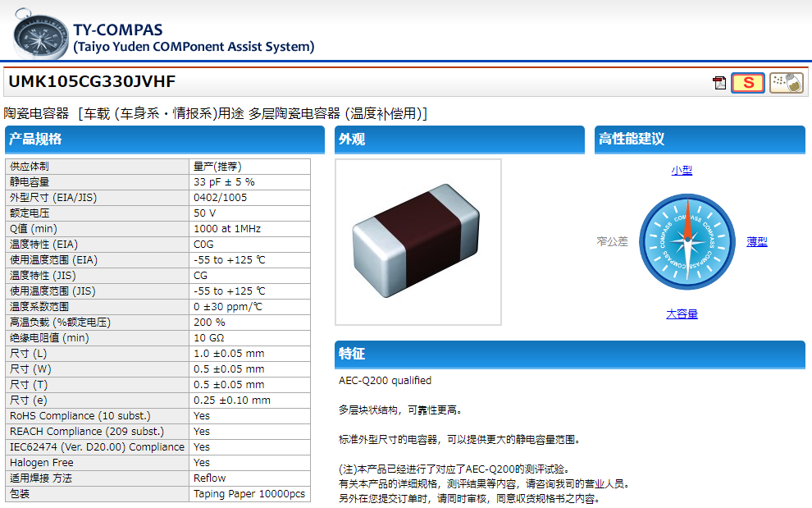This screenshot has width=812, height=508.
Task: Open the 大容量 recommendation link
Action: pyautogui.click(x=682, y=314)
